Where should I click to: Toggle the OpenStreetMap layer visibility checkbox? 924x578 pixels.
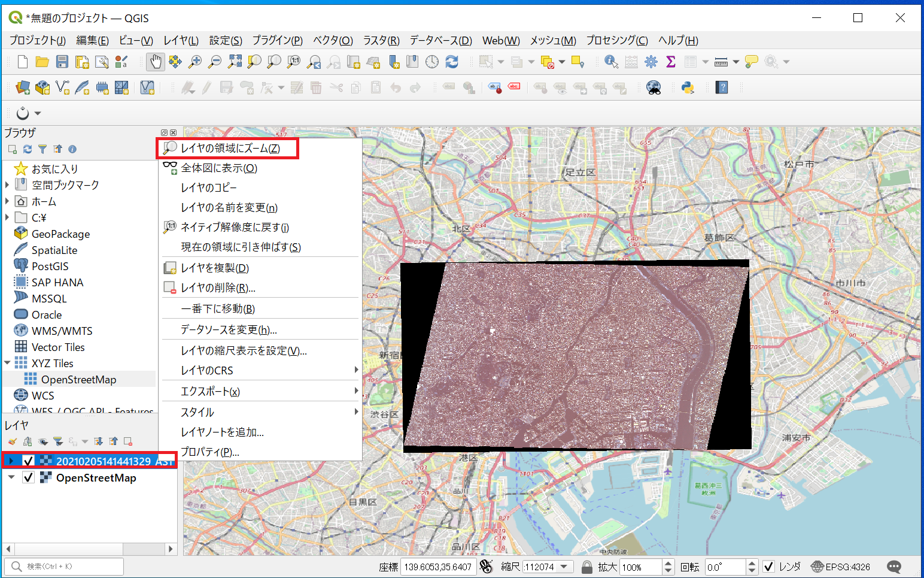[28, 477]
